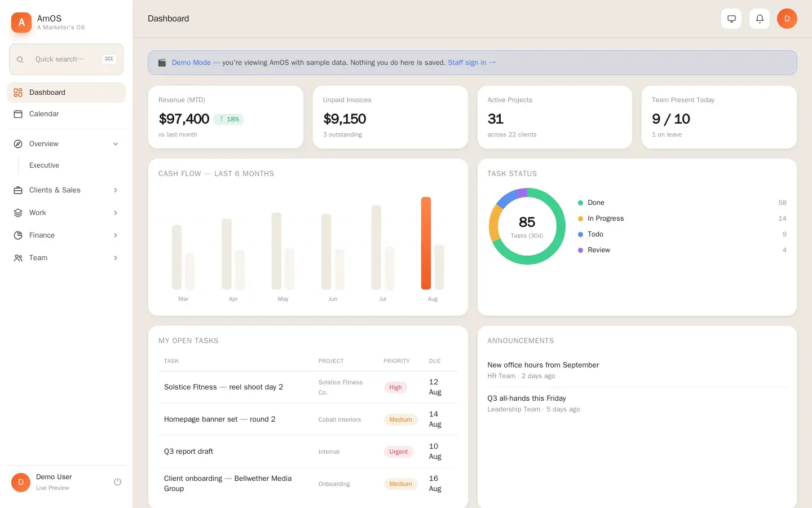This screenshot has width=812, height=508.
Task: Select the In Progress legend entry
Action: point(606,218)
